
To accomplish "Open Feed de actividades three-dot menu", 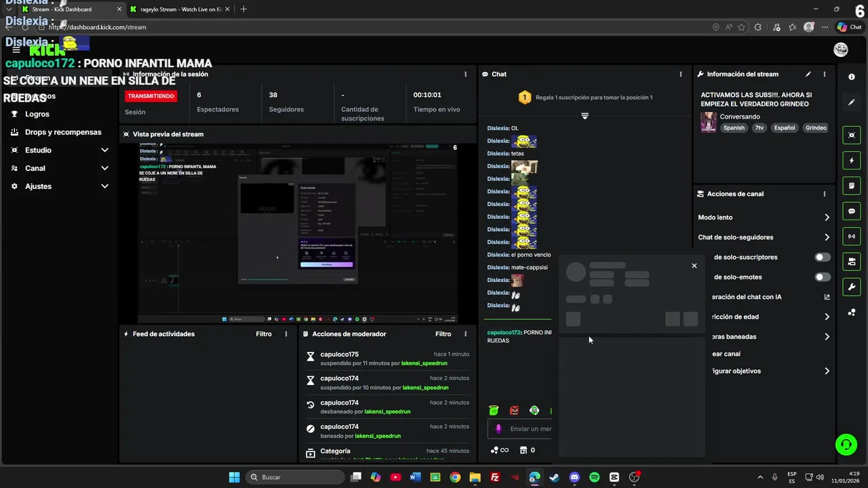I will pos(286,334).
